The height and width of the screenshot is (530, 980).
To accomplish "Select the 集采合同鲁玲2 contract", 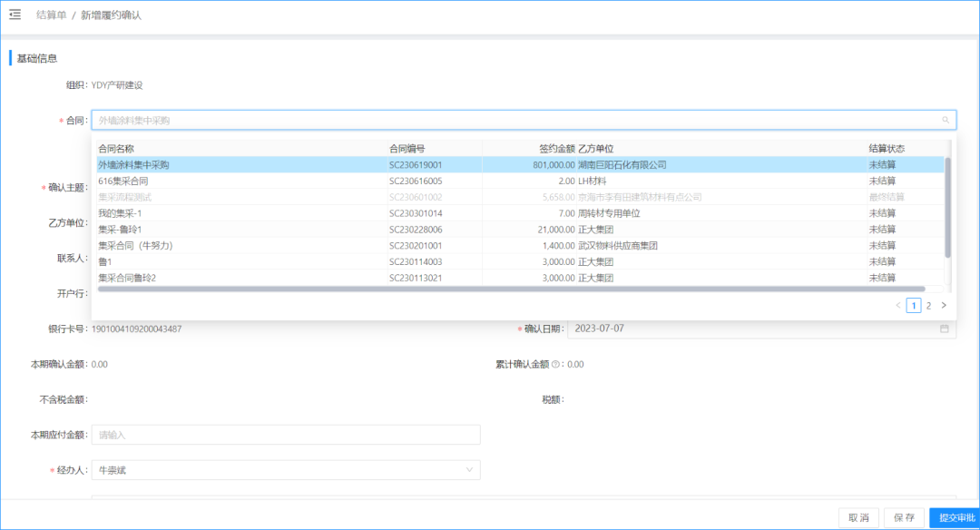I will coord(520,278).
